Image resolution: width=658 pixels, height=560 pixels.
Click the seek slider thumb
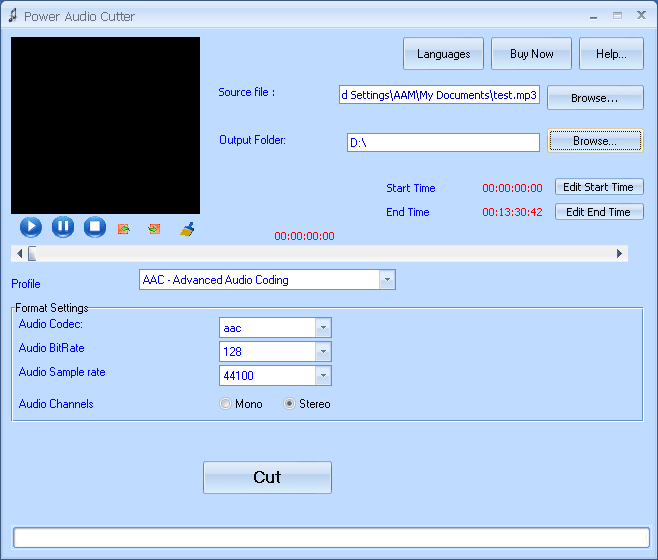click(x=32, y=254)
